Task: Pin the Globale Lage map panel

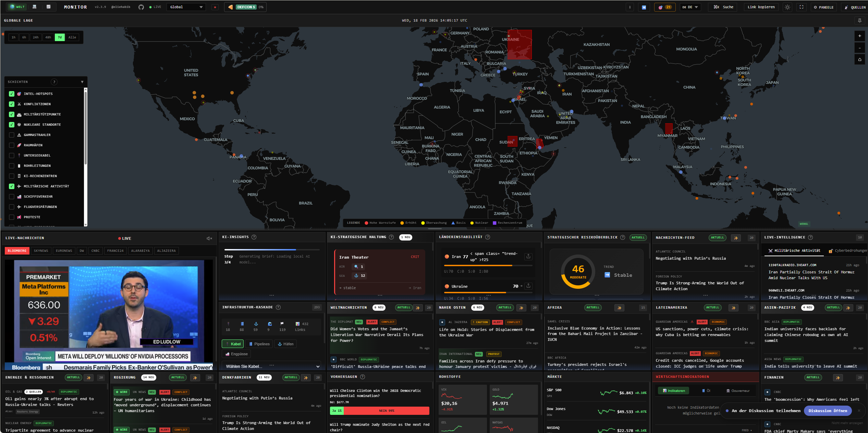Action: pyautogui.click(x=859, y=21)
